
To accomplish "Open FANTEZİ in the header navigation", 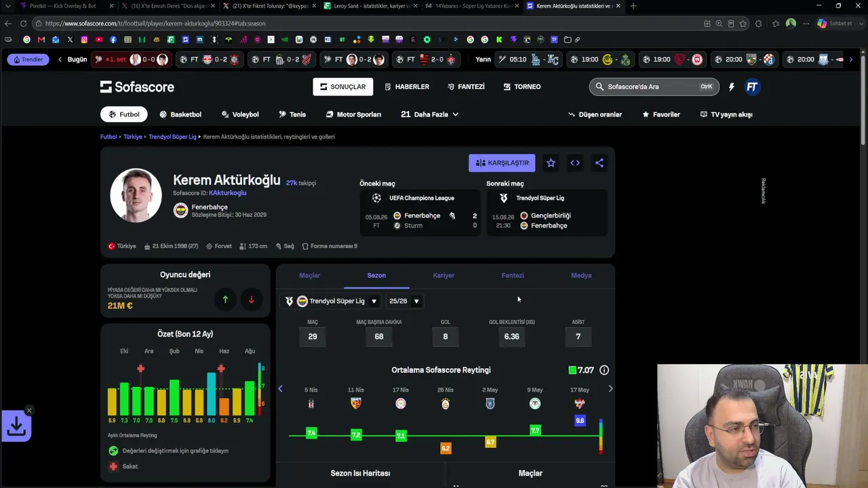I will pyautogui.click(x=466, y=87).
